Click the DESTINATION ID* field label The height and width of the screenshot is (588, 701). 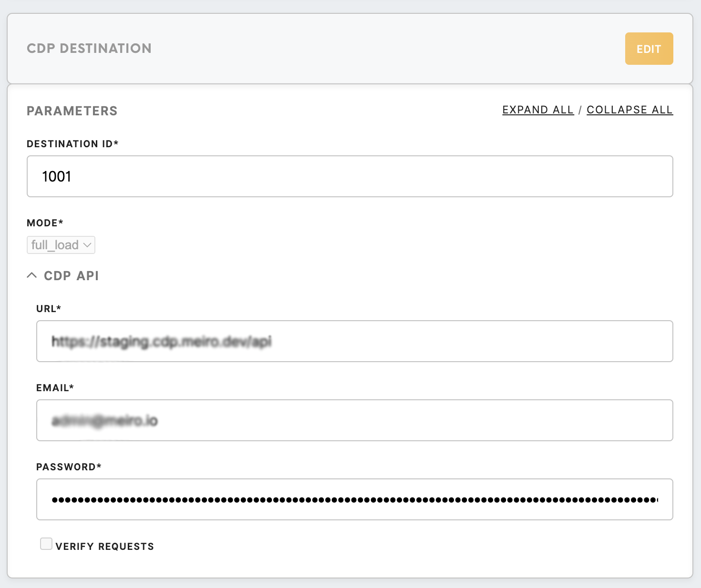[x=72, y=144]
